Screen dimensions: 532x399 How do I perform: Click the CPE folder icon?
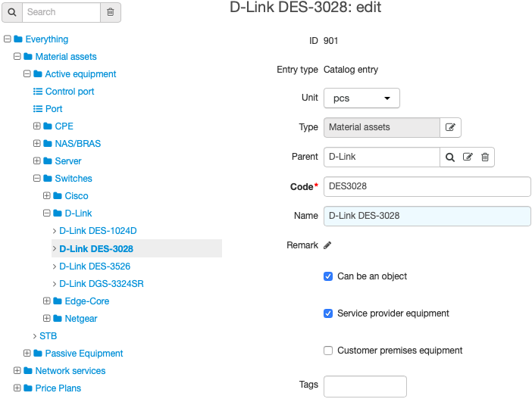click(x=48, y=126)
